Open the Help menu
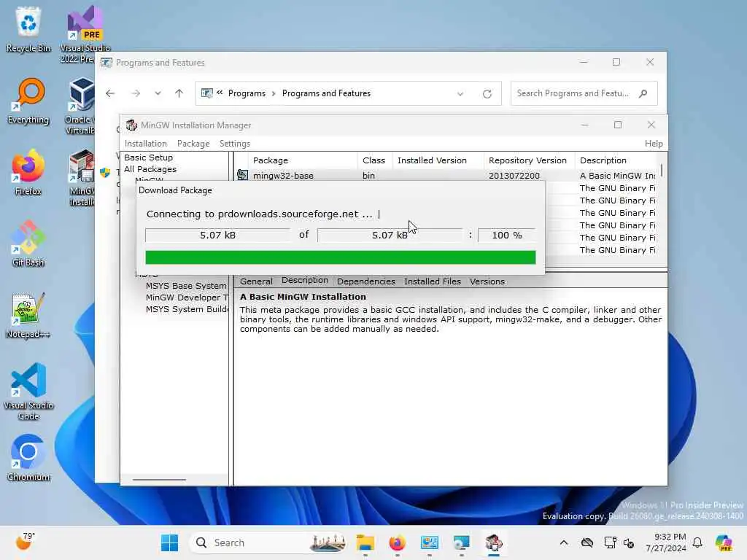 pyautogui.click(x=654, y=144)
